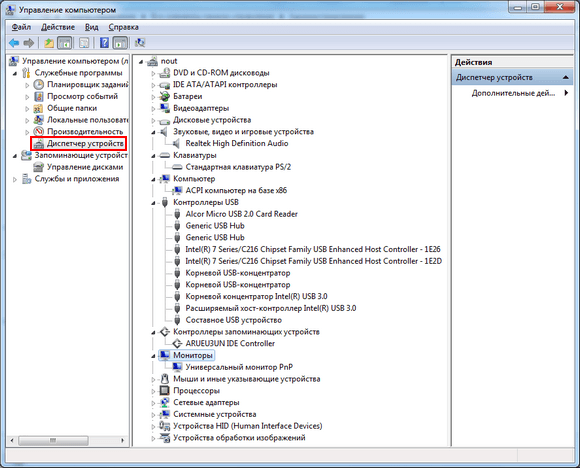Click the Properties toolbar icon

pos(84,43)
